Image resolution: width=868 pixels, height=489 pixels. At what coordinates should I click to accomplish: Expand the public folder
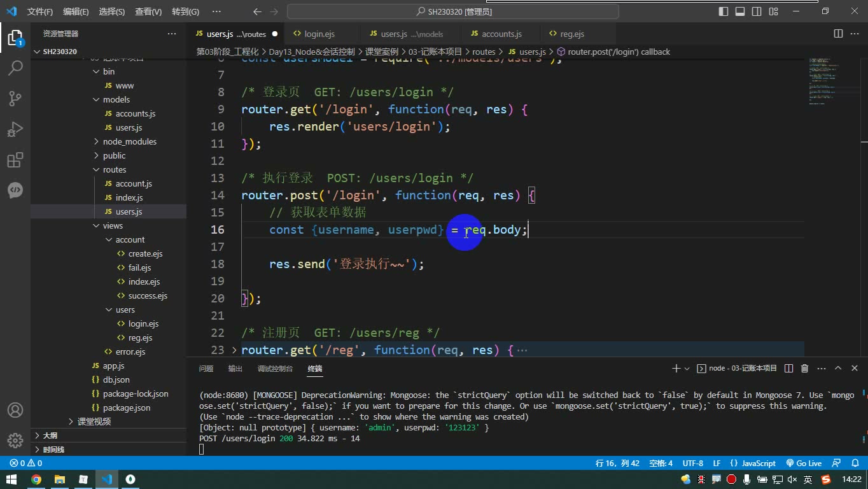click(x=97, y=155)
